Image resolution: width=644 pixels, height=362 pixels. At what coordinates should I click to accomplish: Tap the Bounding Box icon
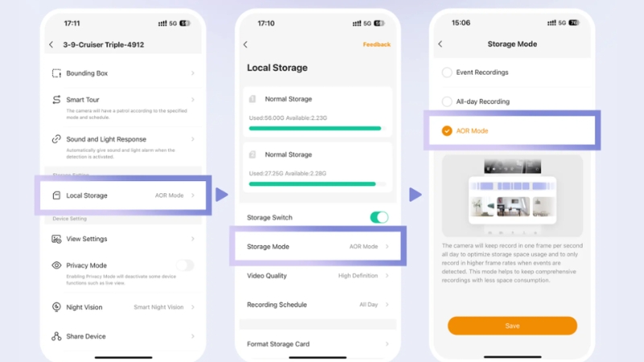[x=56, y=73]
